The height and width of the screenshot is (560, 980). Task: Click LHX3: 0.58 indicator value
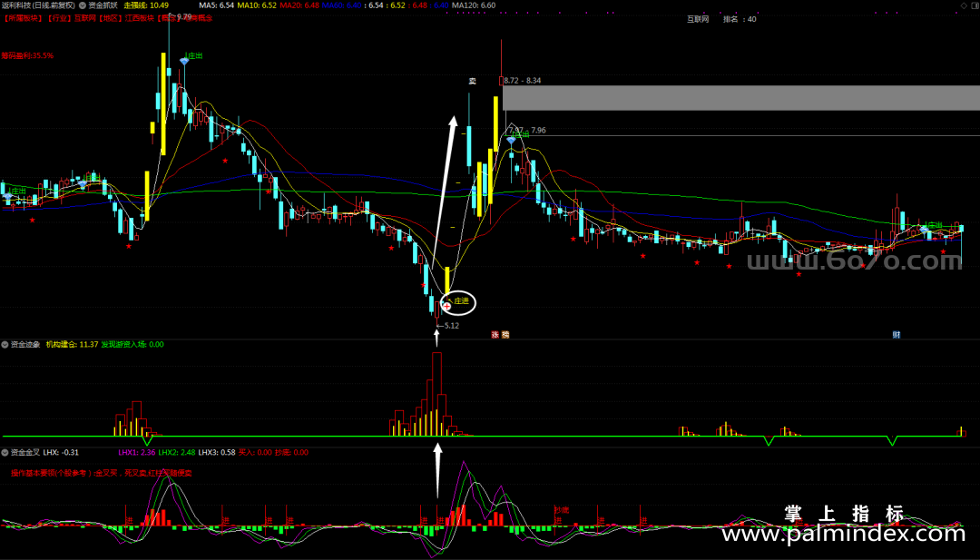click(x=217, y=453)
